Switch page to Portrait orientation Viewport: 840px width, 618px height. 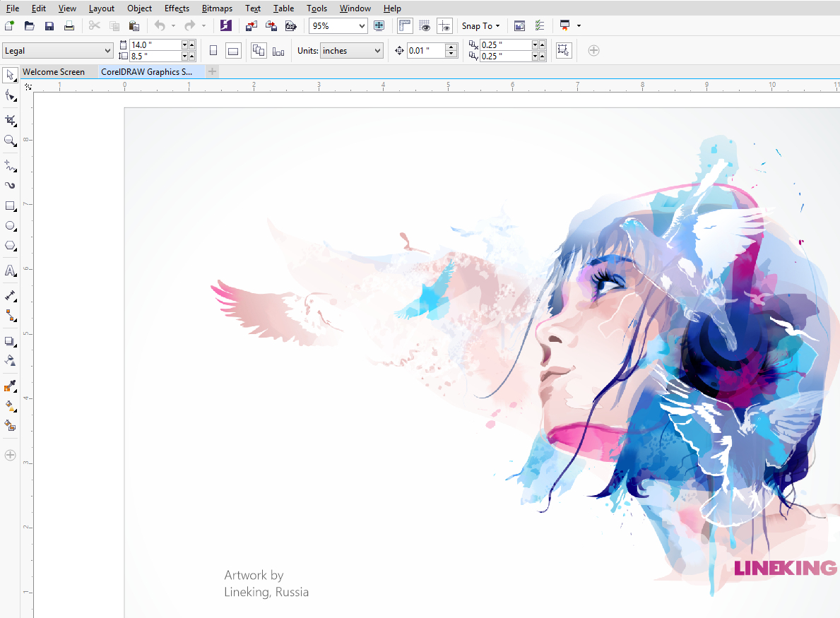213,51
